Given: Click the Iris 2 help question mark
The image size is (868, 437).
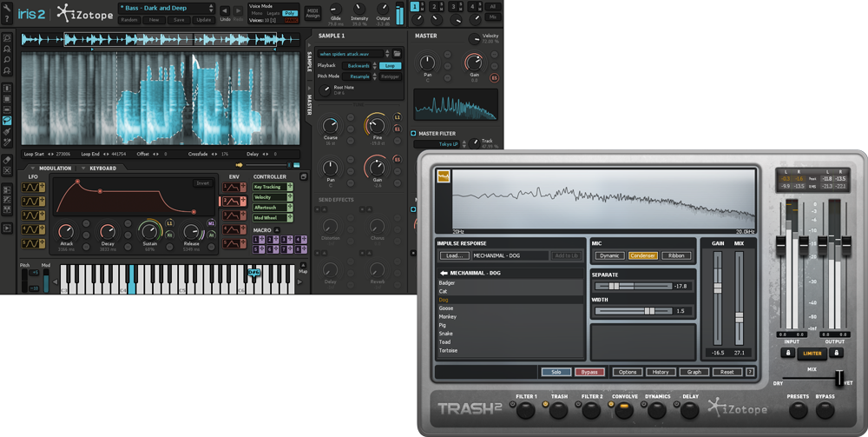Looking at the screenshot, I should 7,19.
